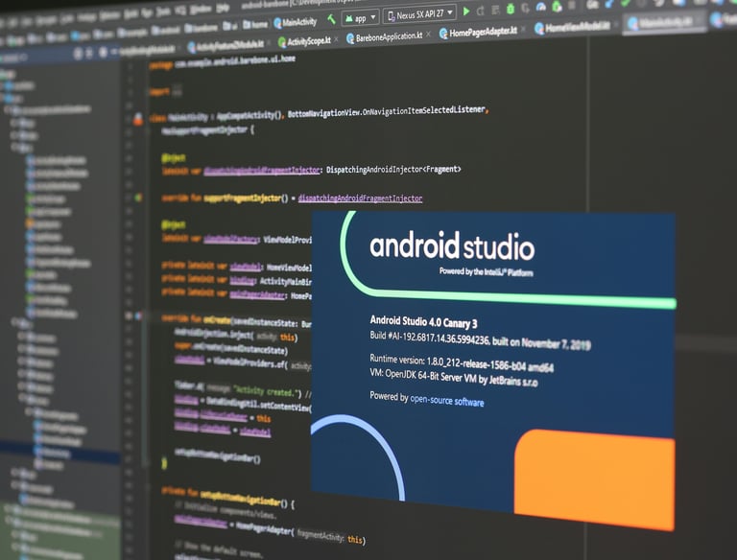Expand the folded import block
The height and width of the screenshot is (560, 737).
177,90
